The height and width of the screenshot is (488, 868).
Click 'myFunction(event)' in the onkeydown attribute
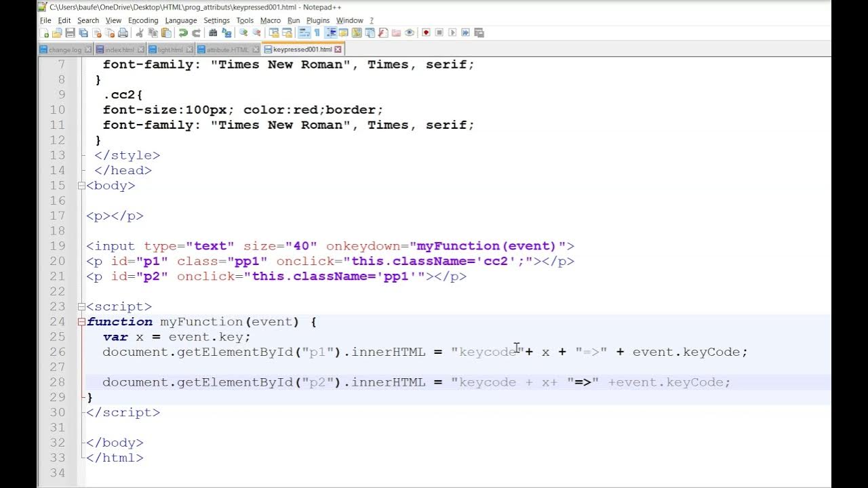click(486, 246)
